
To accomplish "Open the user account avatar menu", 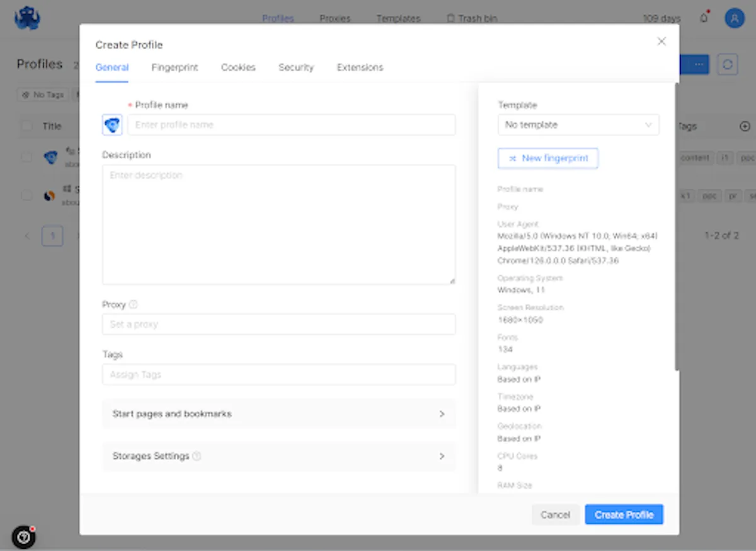I will 734,18.
